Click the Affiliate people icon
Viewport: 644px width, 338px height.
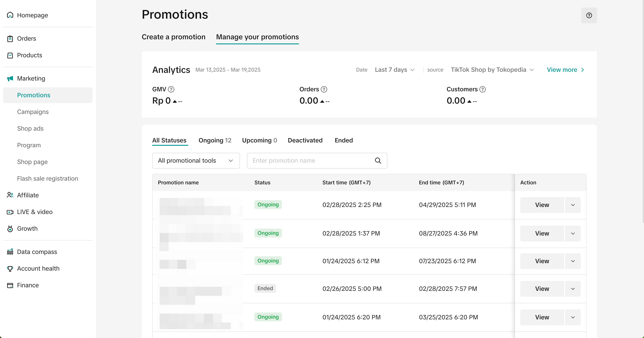[10, 195]
